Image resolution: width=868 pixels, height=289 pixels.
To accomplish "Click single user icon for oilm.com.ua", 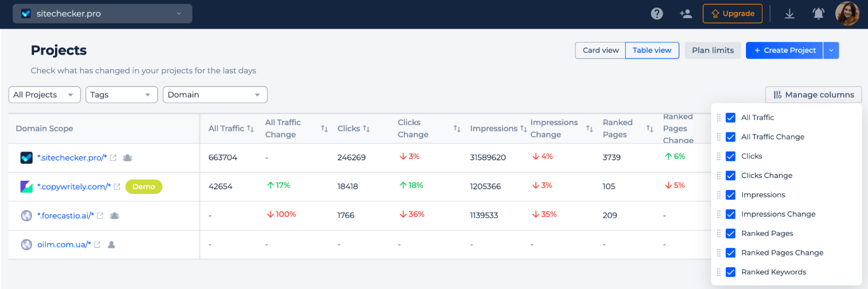I will tap(111, 245).
